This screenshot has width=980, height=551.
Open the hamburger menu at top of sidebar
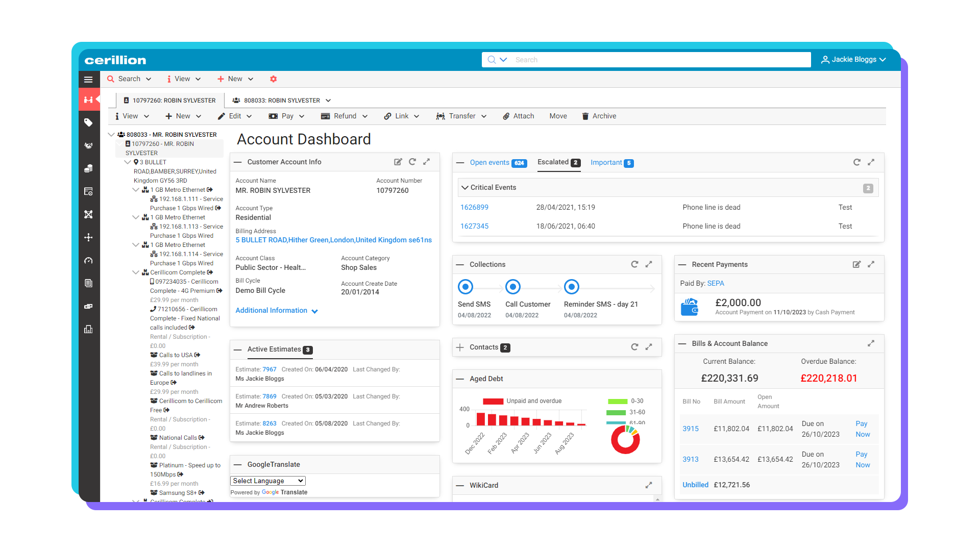(x=88, y=79)
